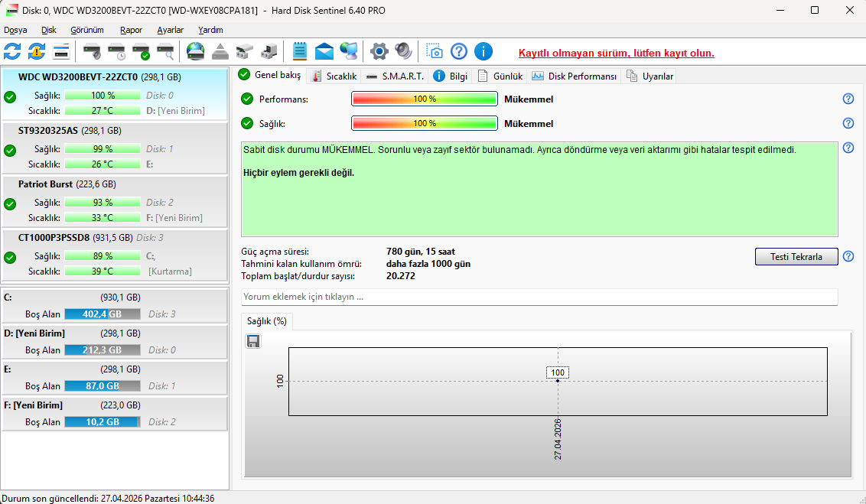Click help icon next to Sağlık row
This screenshot has height=504, width=866.
pyautogui.click(x=848, y=123)
